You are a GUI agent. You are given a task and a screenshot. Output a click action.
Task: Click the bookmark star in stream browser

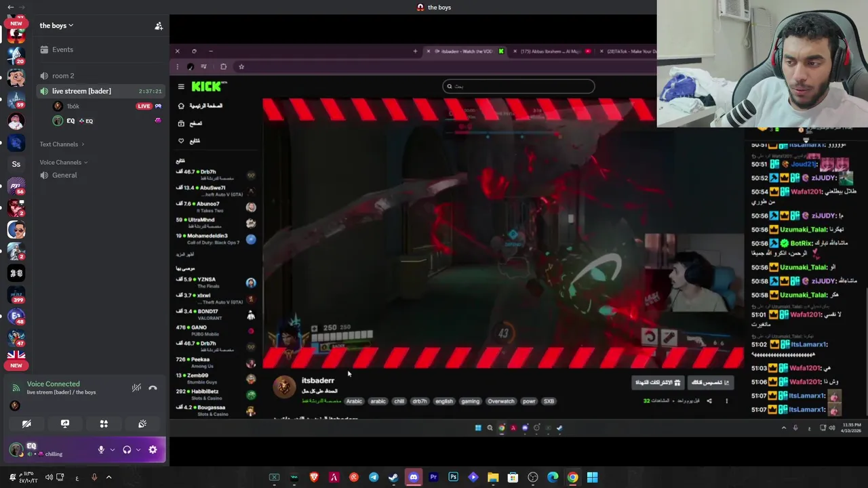tap(241, 66)
